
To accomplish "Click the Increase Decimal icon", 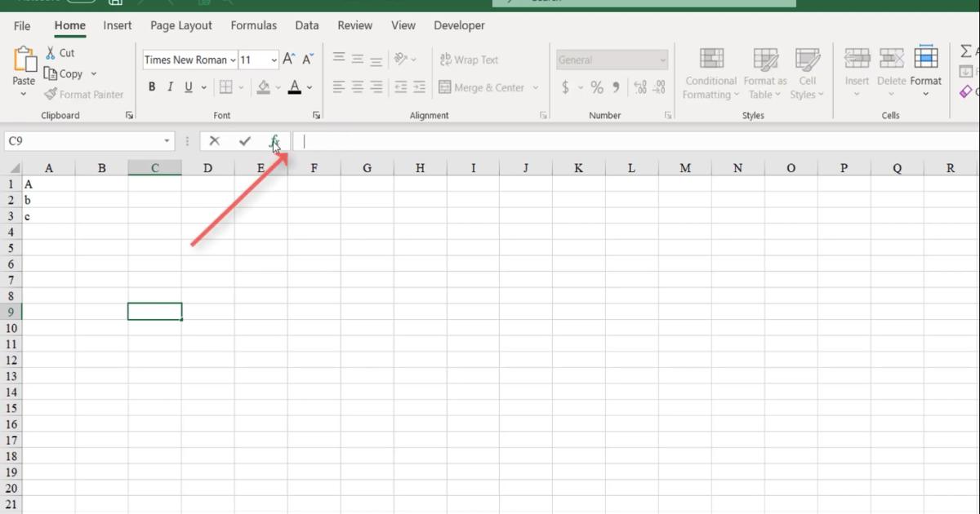I will tap(639, 87).
